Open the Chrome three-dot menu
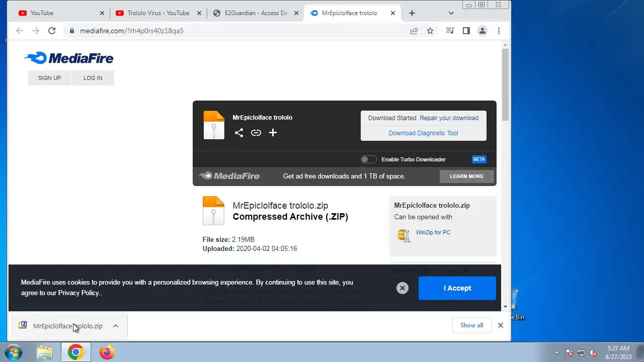 (499, 31)
